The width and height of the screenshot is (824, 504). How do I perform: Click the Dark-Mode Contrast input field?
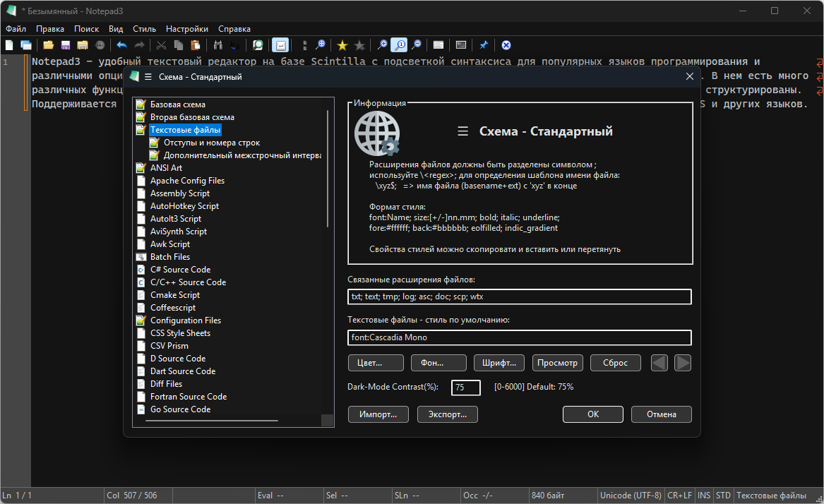(466, 388)
